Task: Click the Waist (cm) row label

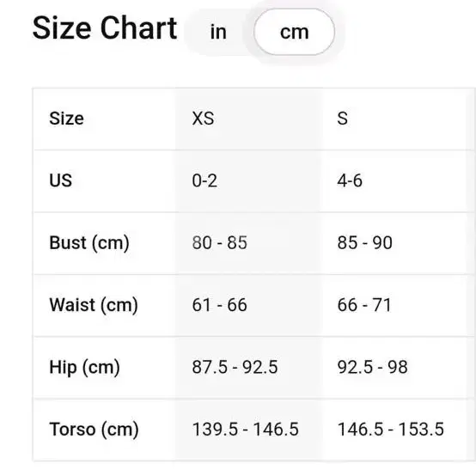Action: coord(94,305)
